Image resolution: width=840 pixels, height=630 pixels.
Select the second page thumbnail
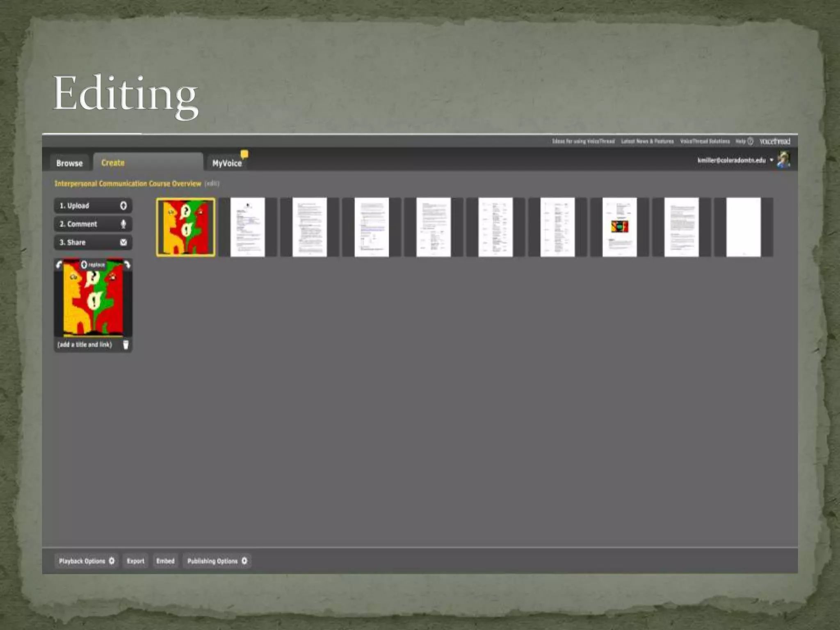point(247,227)
